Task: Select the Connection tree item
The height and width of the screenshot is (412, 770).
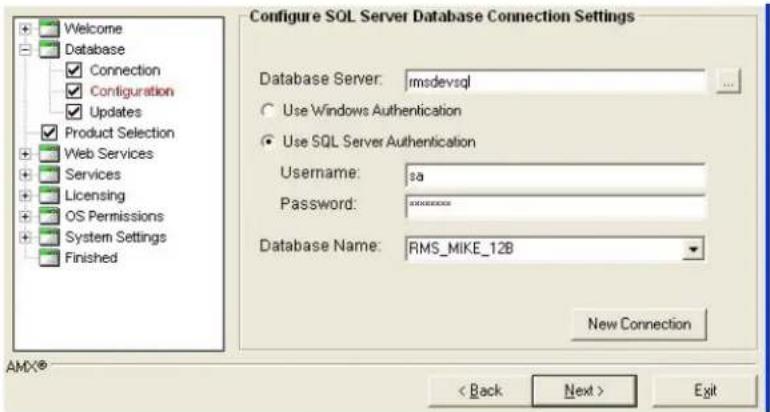Action: click(125, 70)
